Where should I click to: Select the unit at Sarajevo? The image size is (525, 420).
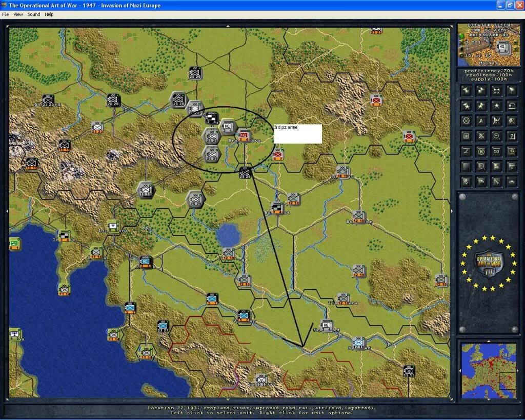[x=261, y=380]
